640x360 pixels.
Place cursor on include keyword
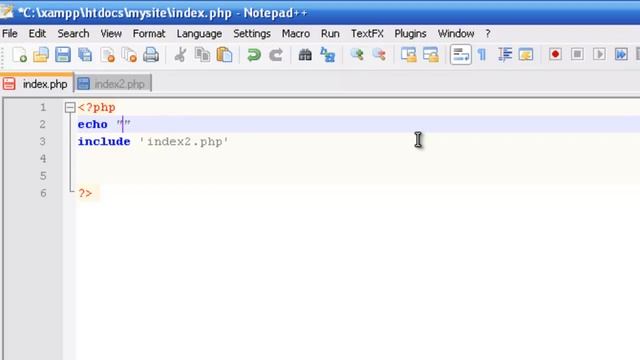104,142
